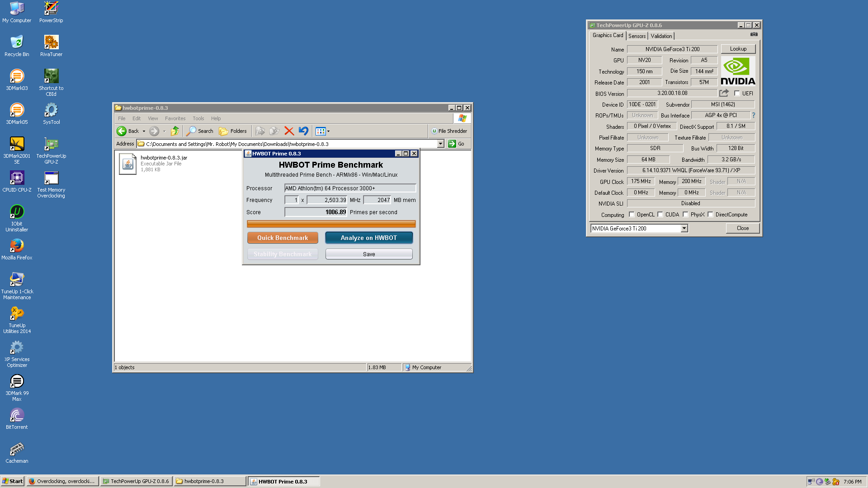
Task: Click the Undo icon in Explorer toolbar
Action: pyautogui.click(x=303, y=131)
